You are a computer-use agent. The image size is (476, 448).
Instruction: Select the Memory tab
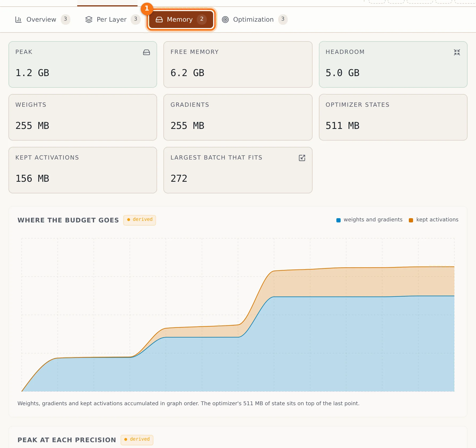(x=181, y=20)
